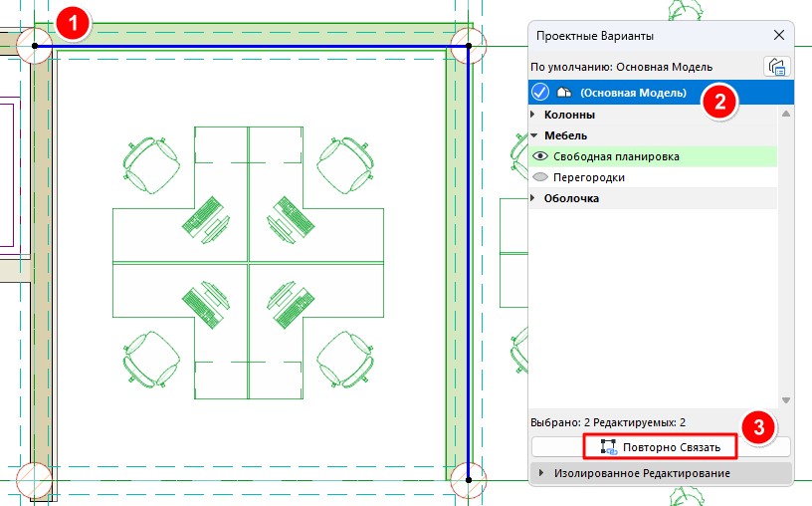
Task: Select the top-right office chair
Action: [x=346, y=165]
